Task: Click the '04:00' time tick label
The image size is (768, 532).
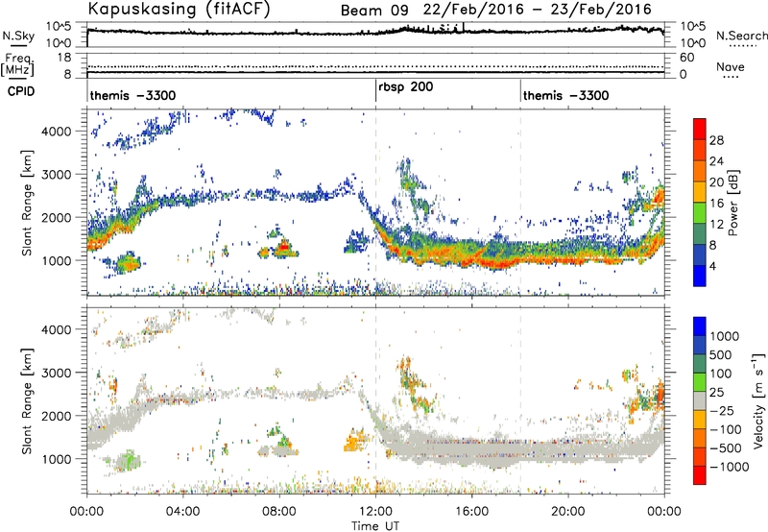Action: 182,512
